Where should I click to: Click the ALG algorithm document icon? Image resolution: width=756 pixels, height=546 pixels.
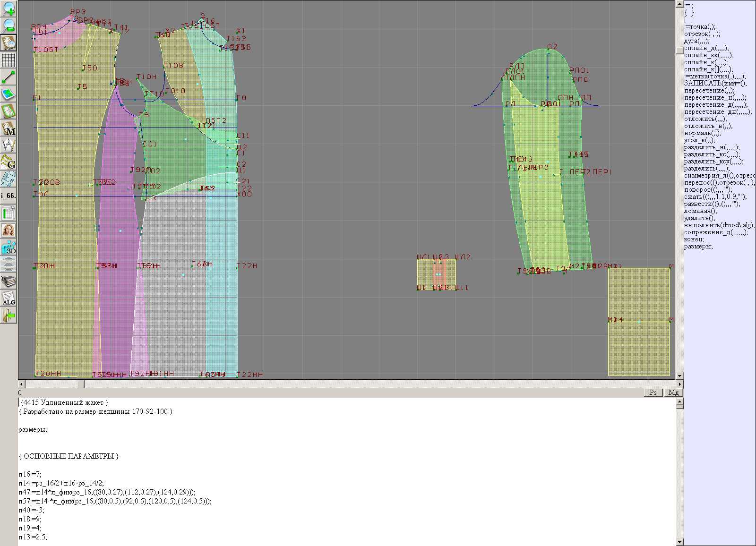(x=9, y=299)
